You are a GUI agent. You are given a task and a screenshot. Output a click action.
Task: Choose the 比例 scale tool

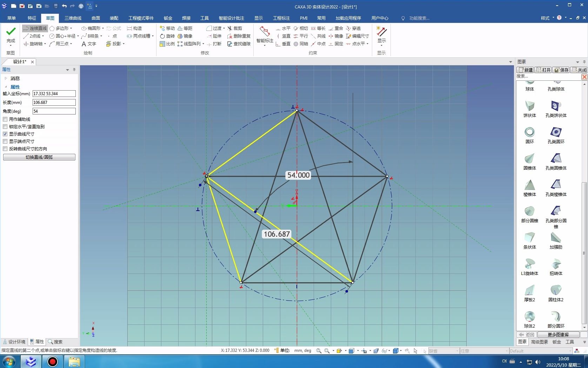167,44
